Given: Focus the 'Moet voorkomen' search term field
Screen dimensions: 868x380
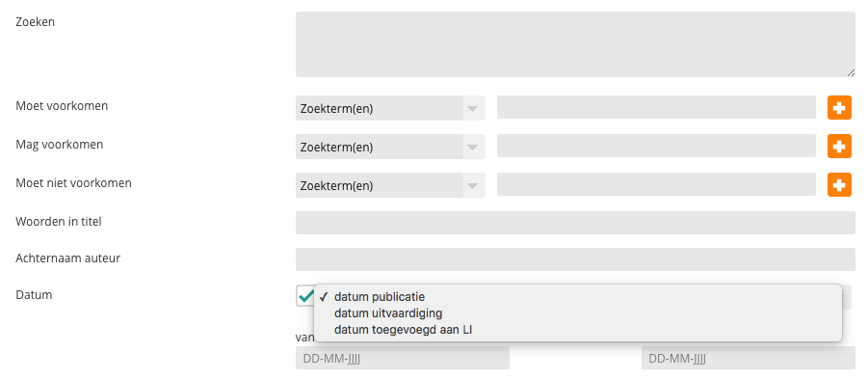Looking at the screenshot, I should pos(656,107).
